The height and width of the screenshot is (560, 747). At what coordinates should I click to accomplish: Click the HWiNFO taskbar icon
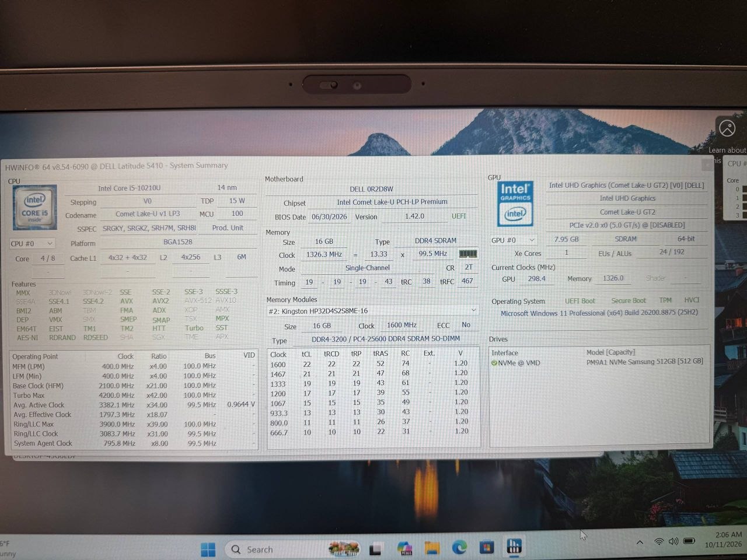pyautogui.click(x=514, y=546)
